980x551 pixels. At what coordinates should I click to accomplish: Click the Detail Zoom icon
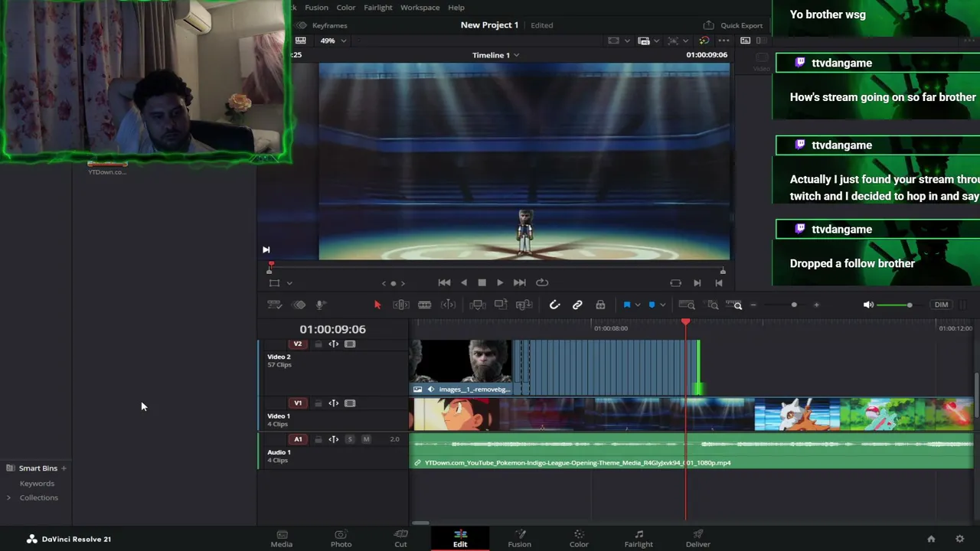pos(713,305)
